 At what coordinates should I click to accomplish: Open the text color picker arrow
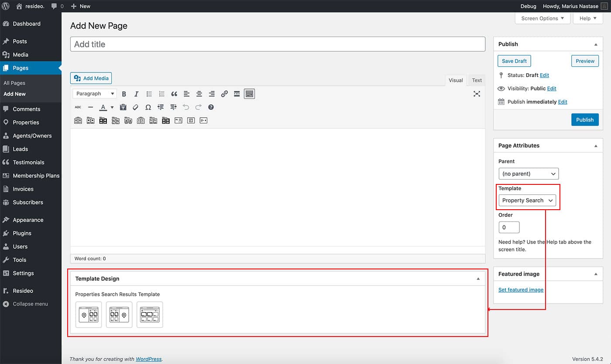[x=112, y=107]
